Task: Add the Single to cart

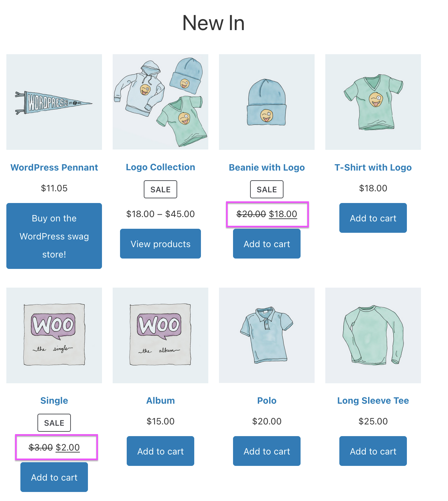Action: pos(54,477)
